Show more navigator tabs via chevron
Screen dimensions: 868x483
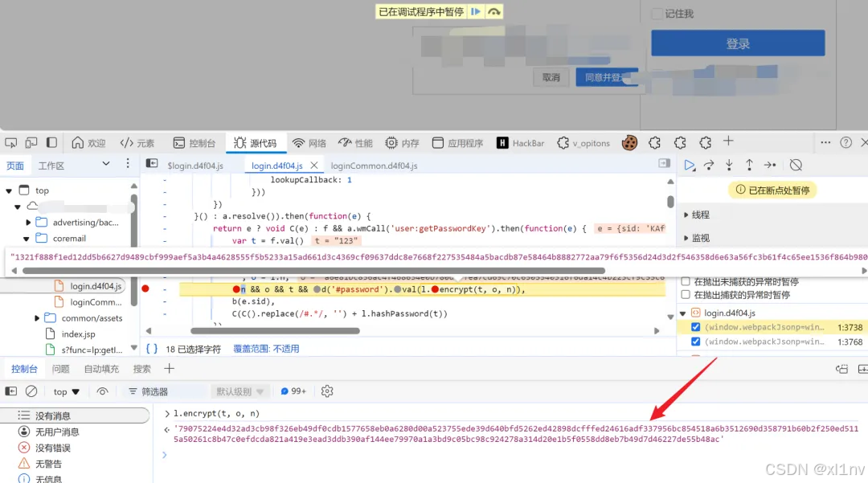[106, 163]
